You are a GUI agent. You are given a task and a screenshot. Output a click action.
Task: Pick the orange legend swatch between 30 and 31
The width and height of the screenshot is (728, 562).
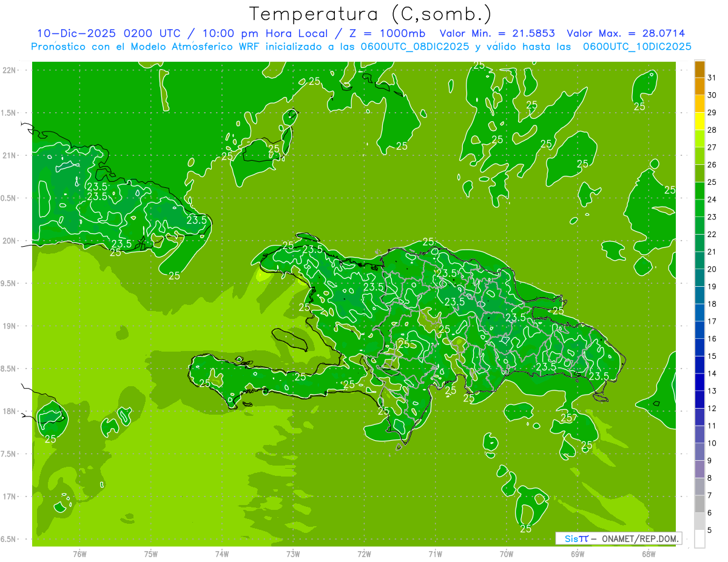699,87
